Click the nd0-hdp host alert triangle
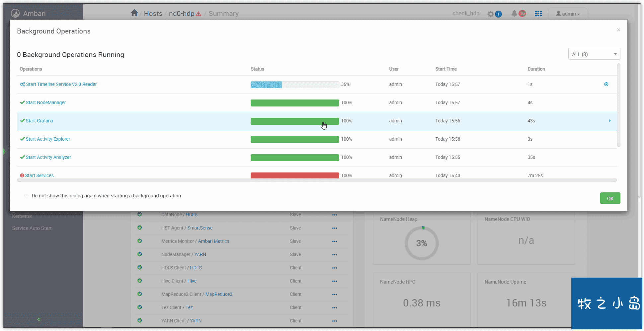The height and width of the screenshot is (331, 644). tap(199, 14)
